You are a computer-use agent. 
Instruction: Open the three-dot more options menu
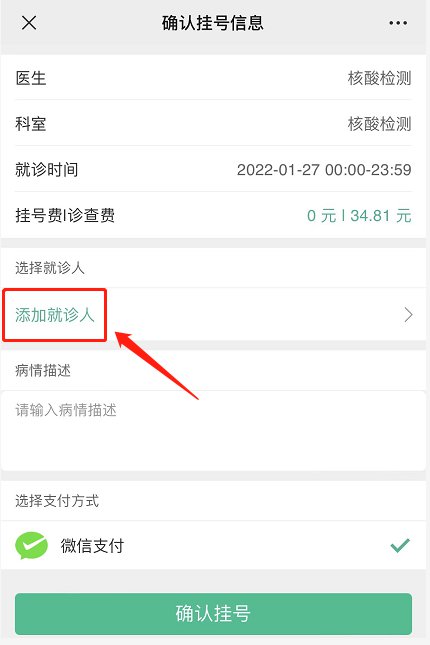point(398,23)
